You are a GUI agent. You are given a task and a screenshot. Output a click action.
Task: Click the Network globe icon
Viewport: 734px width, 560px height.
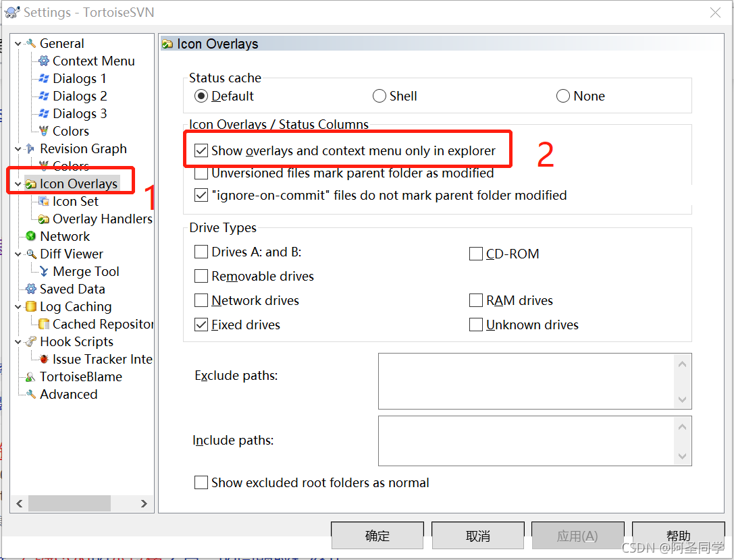point(31,236)
